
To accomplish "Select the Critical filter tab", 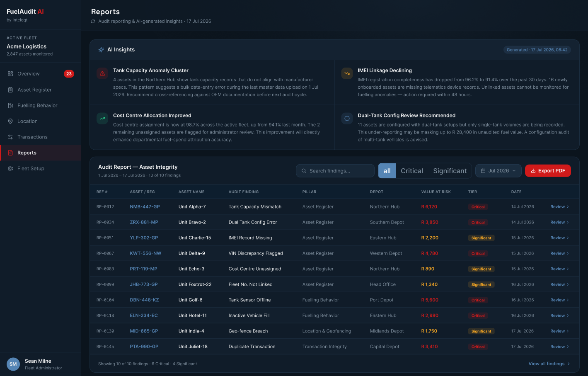I will coord(412,171).
